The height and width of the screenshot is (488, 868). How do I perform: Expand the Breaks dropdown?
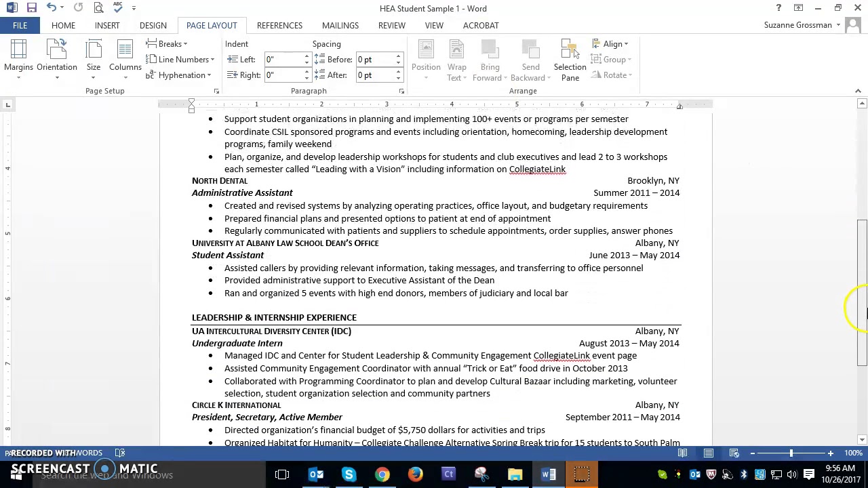[x=167, y=44]
